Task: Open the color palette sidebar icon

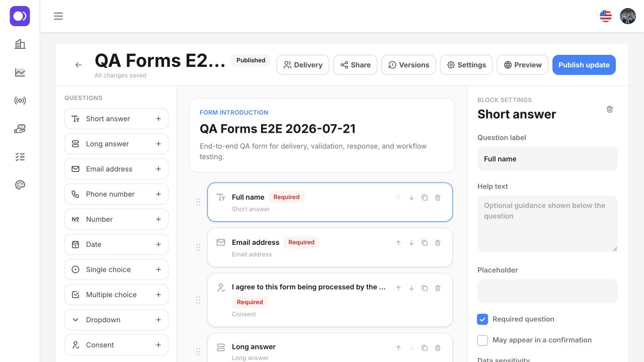Action: pos(20,185)
